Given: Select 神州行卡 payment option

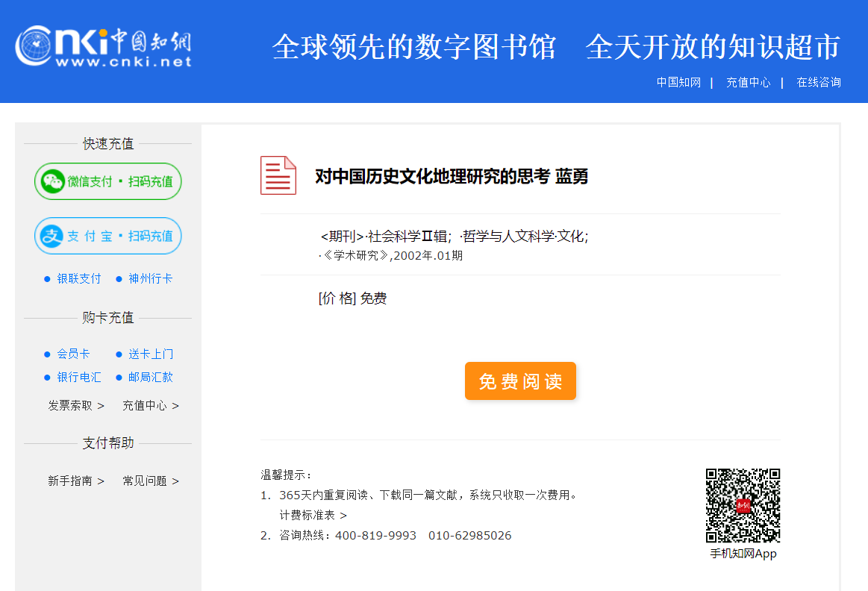Looking at the screenshot, I should click(x=150, y=278).
